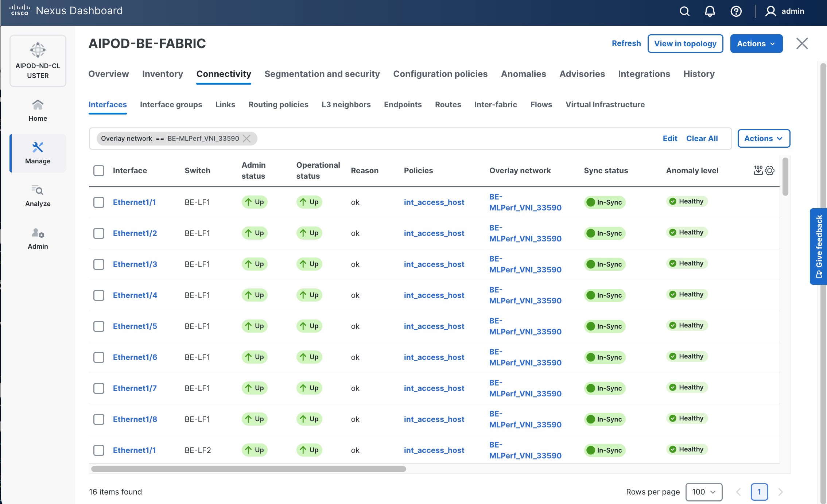
Task: Switch to the Anomalies tab
Action: pyautogui.click(x=523, y=74)
